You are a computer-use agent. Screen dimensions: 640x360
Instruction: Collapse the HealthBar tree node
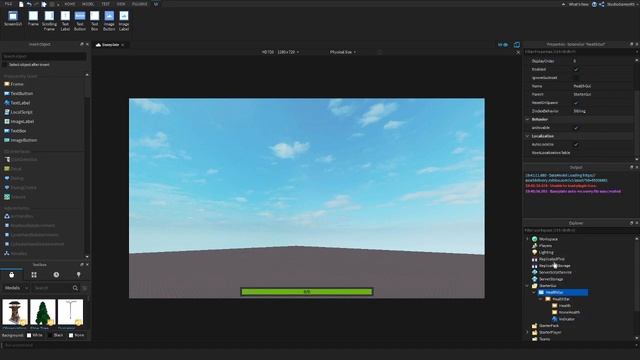point(541,299)
